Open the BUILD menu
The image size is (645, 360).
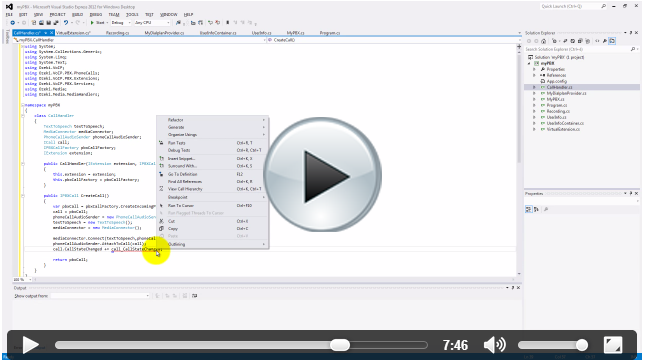point(77,14)
